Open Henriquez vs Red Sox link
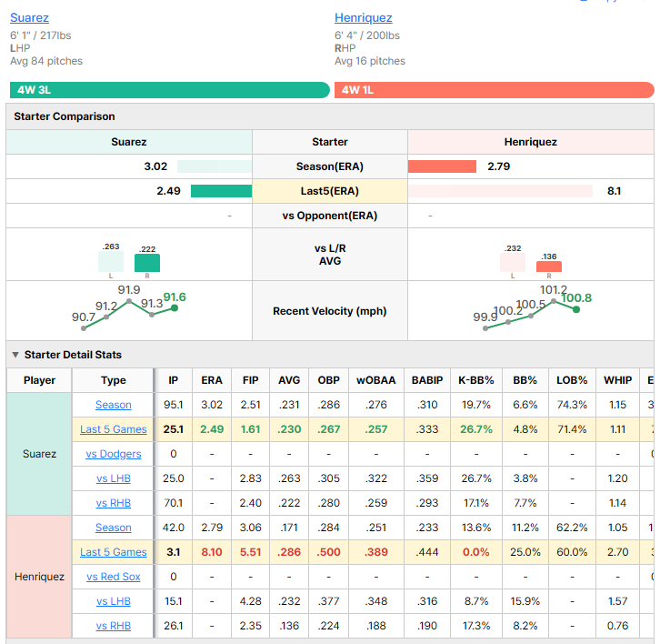660x644 pixels. (114, 577)
